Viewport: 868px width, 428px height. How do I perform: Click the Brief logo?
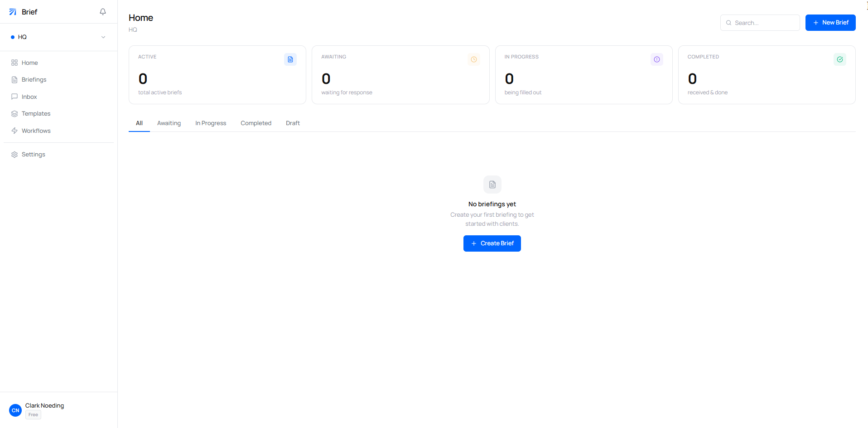[x=23, y=12]
